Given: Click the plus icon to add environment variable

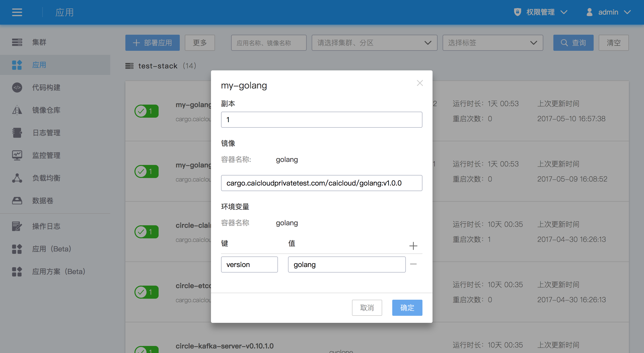Looking at the screenshot, I should tap(413, 246).
